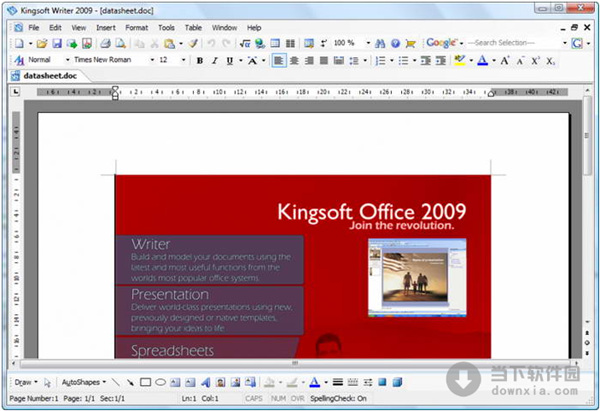Toggle Bold formatting

tap(200, 61)
